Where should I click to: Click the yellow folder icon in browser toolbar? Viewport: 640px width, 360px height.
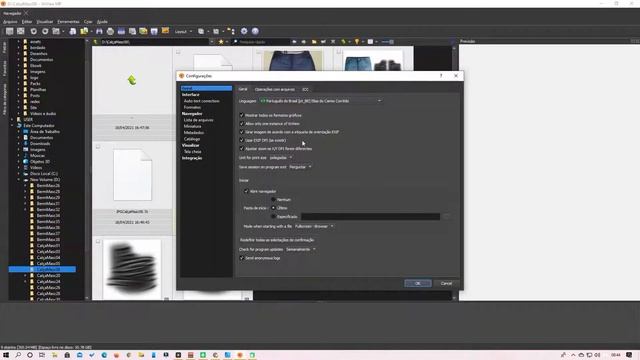click(314, 42)
